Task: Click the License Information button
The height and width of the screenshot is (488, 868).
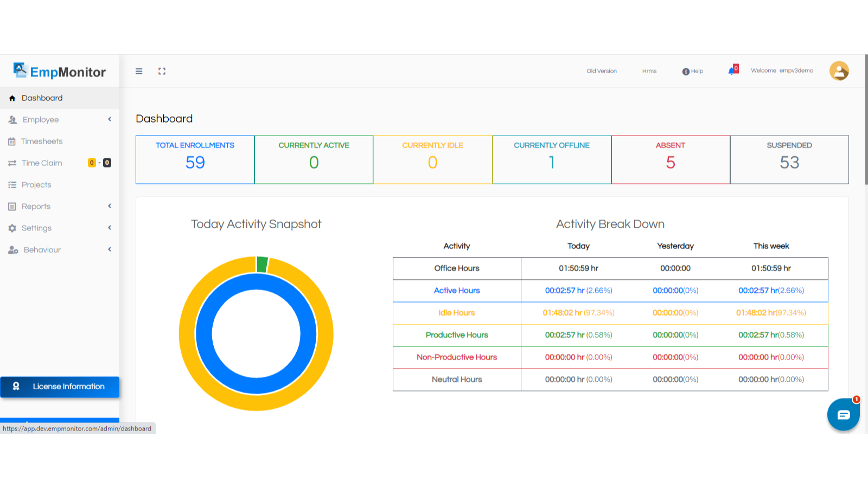Action: click(60, 387)
